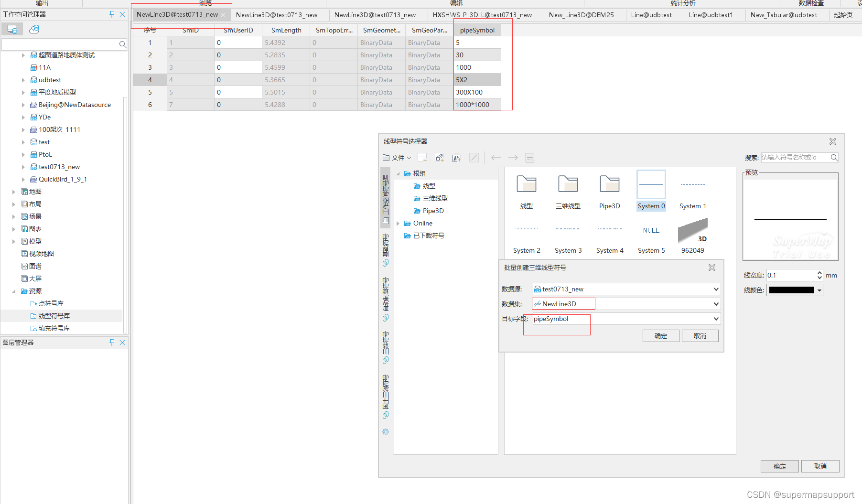Click the workspace search magnifier icon

pyautogui.click(x=122, y=44)
